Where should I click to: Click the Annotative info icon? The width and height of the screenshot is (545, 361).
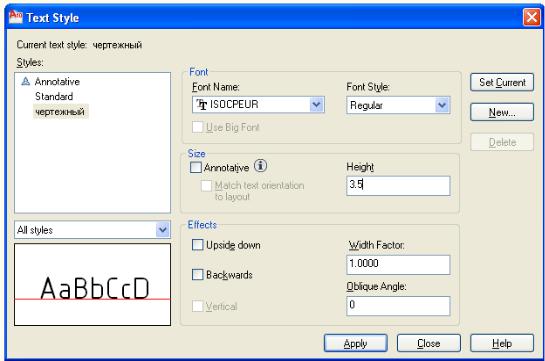(x=260, y=166)
